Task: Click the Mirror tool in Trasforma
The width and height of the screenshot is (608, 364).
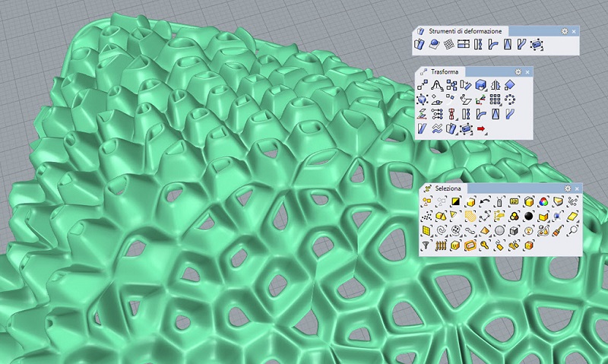Action: 495,85
